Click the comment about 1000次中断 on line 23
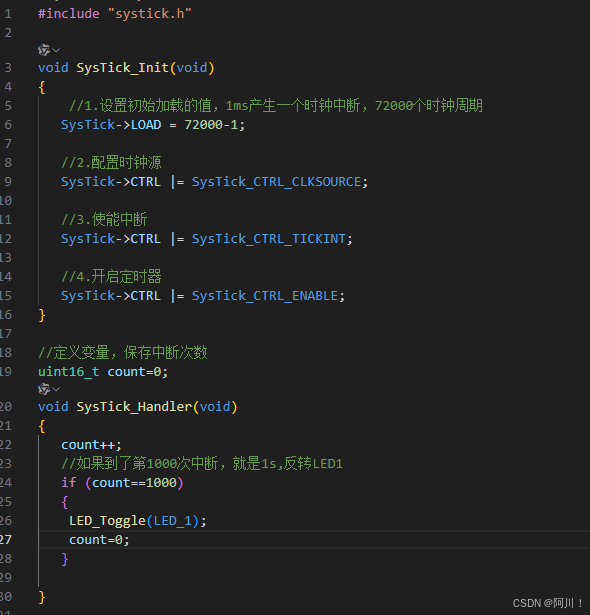Image resolution: width=590 pixels, height=615 pixels. pyautogui.click(x=202, y=464)
